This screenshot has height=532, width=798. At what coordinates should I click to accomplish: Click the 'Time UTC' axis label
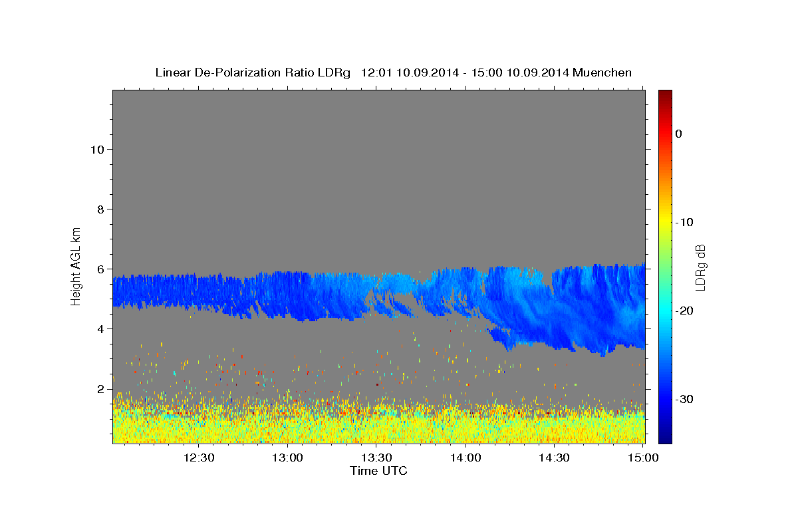[378, 471]
